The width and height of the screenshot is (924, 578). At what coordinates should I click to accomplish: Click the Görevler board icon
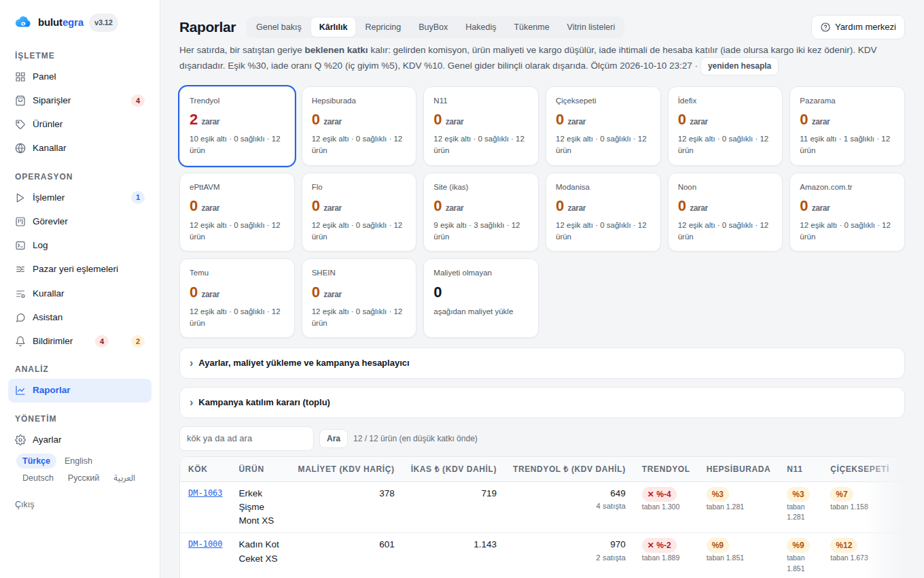point(20,222)
